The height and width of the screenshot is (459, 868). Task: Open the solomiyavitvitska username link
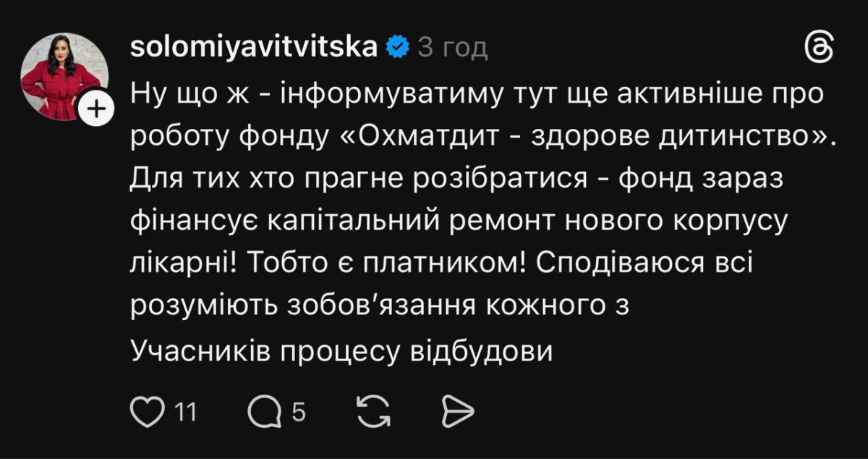(255, 48)
